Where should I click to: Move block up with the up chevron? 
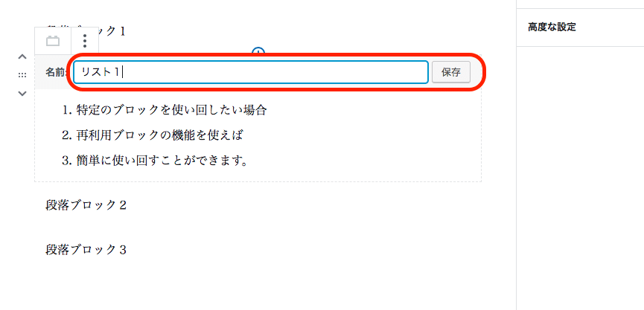[22, 57]
